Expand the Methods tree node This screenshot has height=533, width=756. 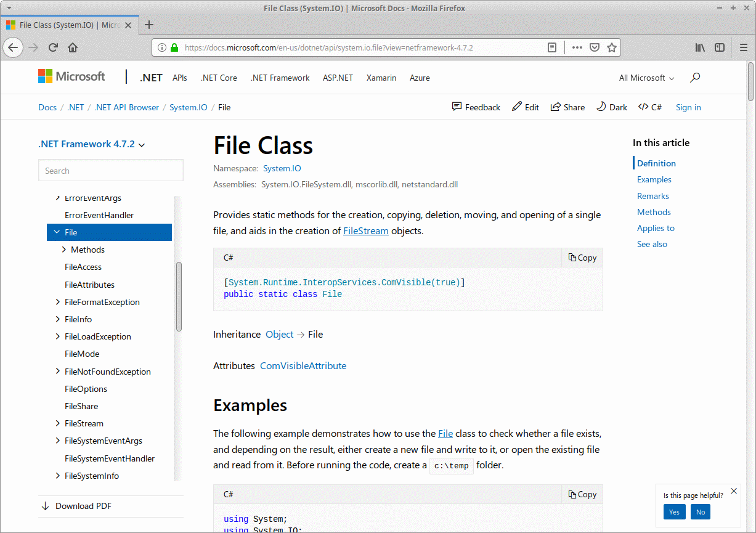click(x=64, y=250)
